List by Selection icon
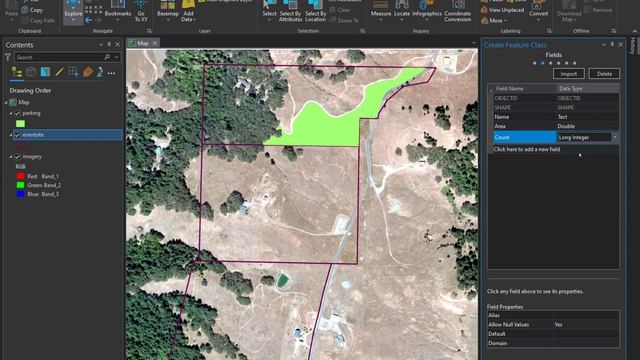640x360 pixels. [45, 72]
